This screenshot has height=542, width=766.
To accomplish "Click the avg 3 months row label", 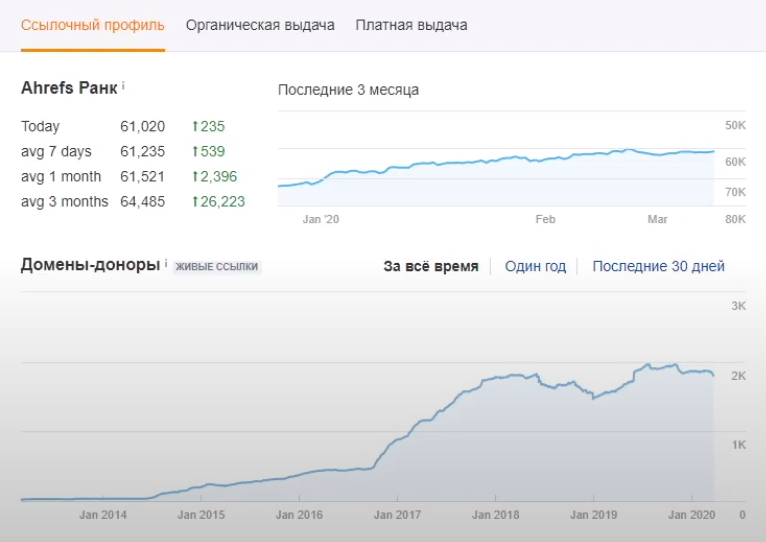I will pyautogui.click(x=64, y=202).
